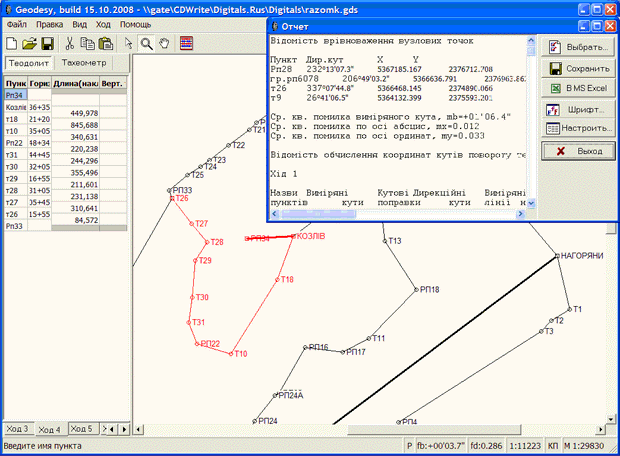Image resolution: width=620 pixels, height=456 pixels.
Task: Choose the hand pan tool
Action: (164, 44)
